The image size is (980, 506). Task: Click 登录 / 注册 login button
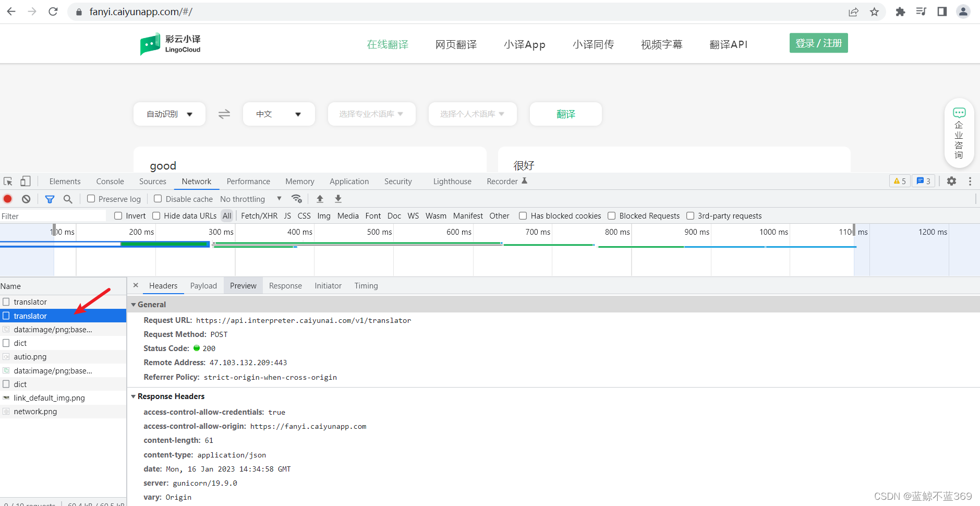pos(819,43)
